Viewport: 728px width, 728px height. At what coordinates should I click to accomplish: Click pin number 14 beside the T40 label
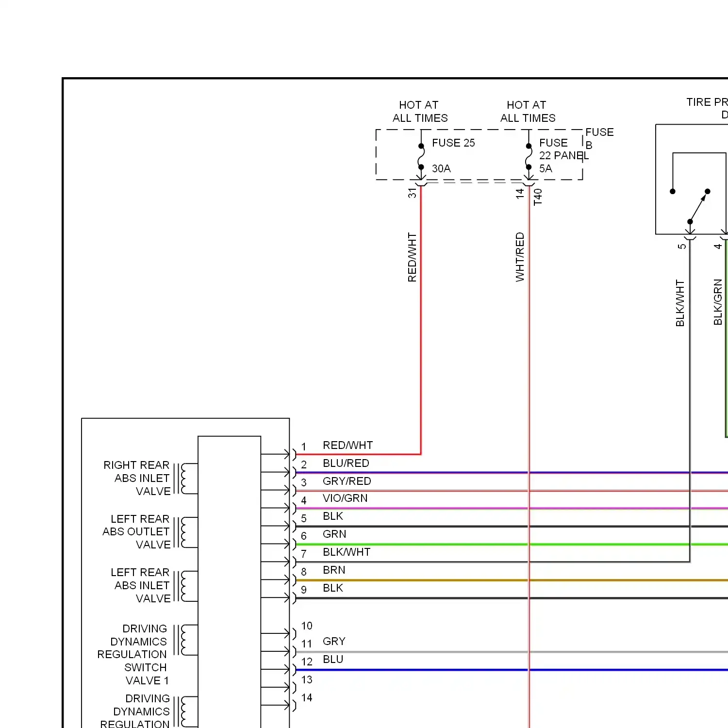pos(520,194)
